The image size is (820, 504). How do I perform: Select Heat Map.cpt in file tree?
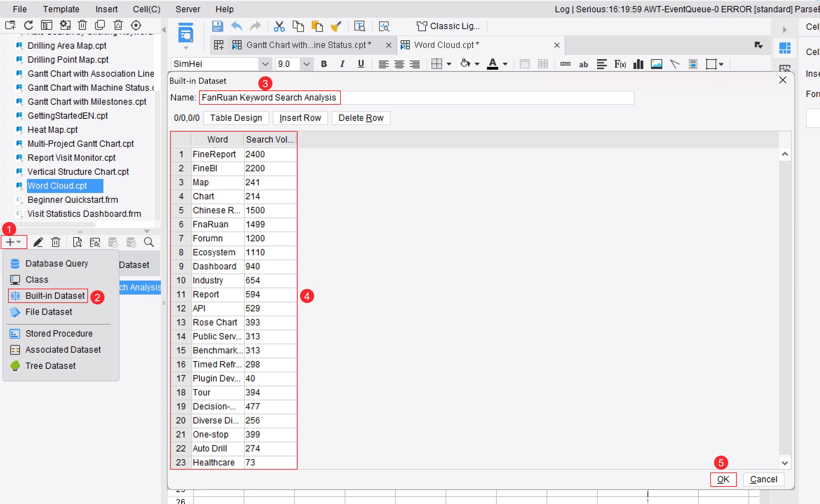[x=53, y=130]
